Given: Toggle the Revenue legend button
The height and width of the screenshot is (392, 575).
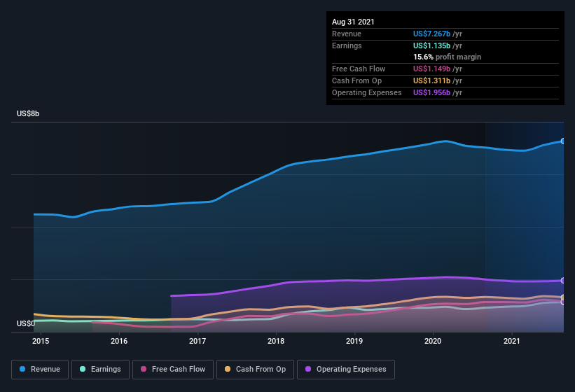Looking at the screenshot, I should coord(40,370).
